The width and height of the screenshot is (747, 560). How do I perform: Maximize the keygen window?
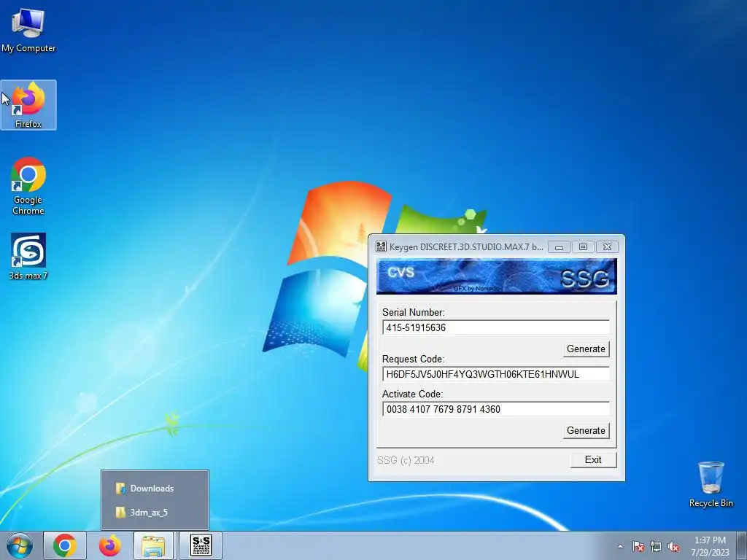pyautogui.click(x=583, y=246)
